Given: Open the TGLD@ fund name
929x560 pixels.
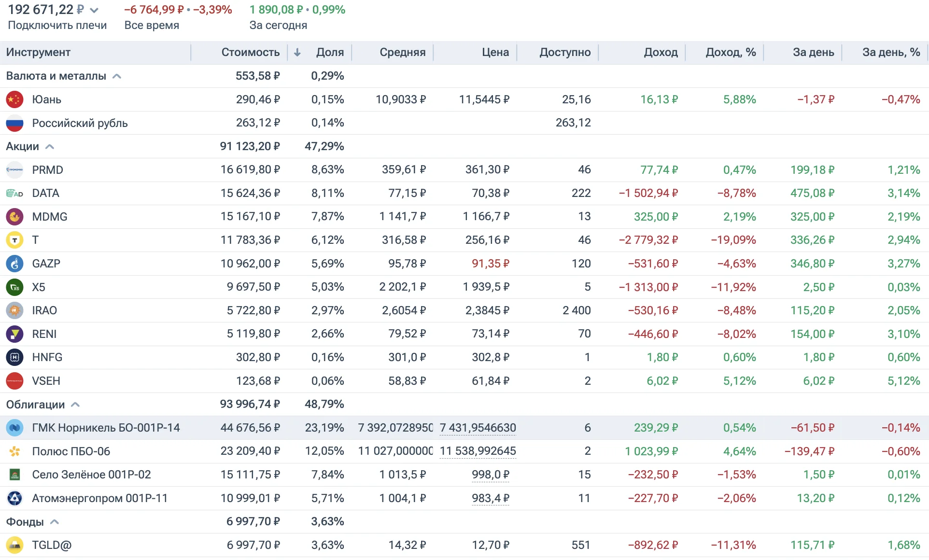Looking at the screenshot, I should [52, 545].
